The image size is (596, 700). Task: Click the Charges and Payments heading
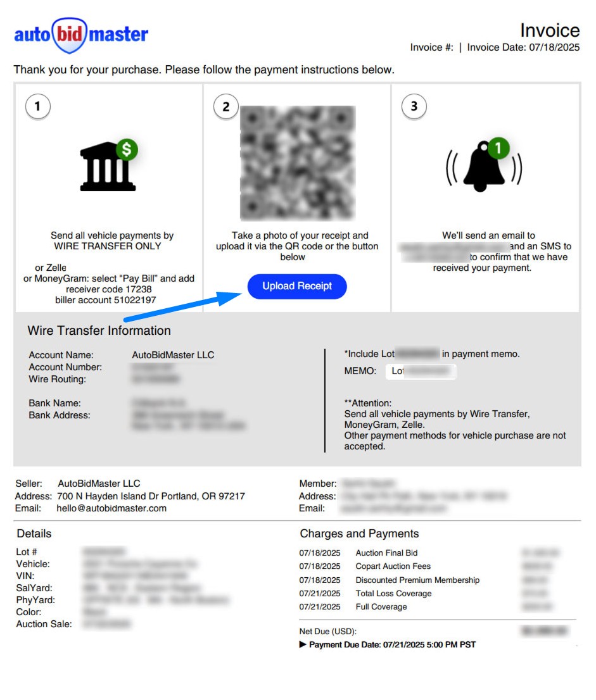click(359, 534)
